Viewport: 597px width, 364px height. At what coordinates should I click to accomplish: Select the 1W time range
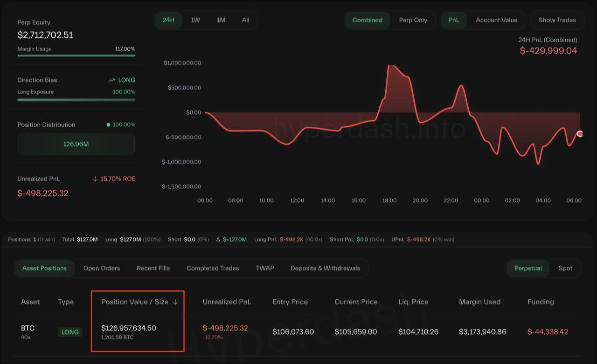pyautogui.click(x=195, y=20)
